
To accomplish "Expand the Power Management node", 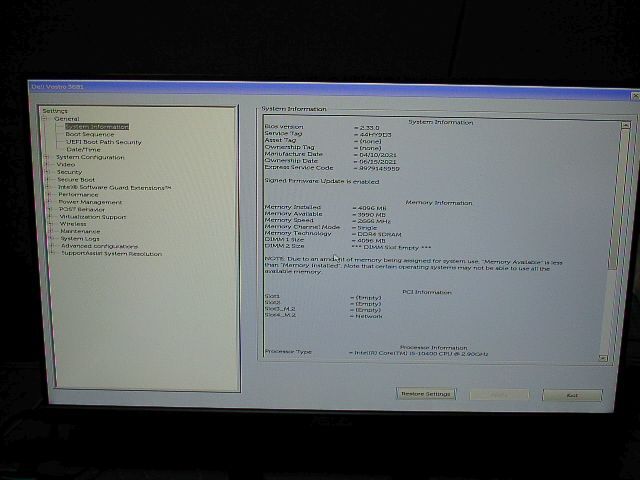I will [x=49, y=202].
